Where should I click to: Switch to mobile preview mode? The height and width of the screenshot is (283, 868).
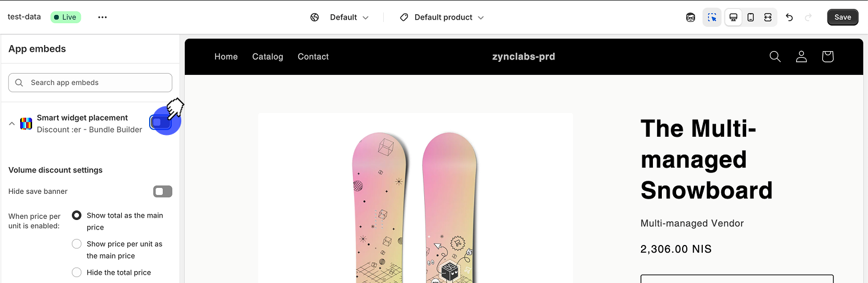pyautogui.click(x=751, y=17)
